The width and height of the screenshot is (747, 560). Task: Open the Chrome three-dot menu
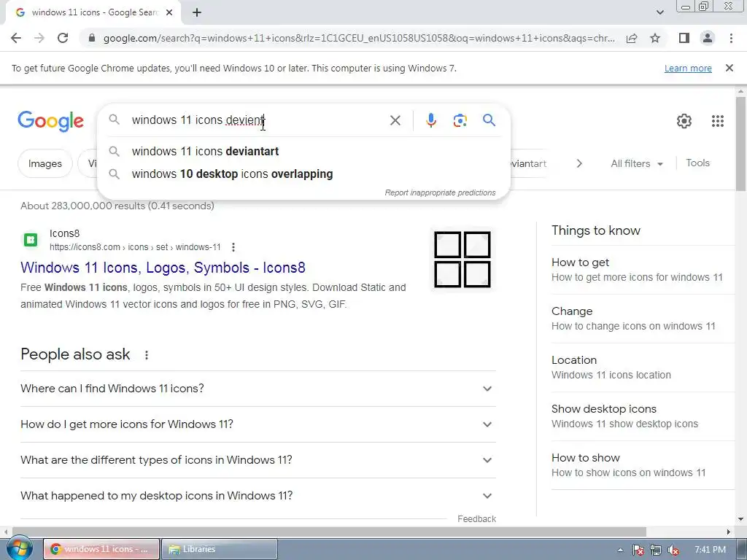coord(731,38)
